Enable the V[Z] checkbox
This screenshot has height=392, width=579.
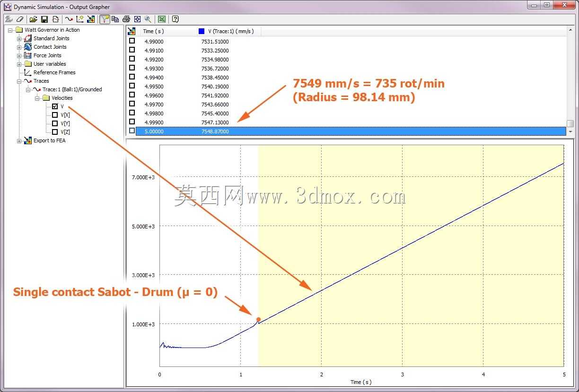click(x=55, y=132)
